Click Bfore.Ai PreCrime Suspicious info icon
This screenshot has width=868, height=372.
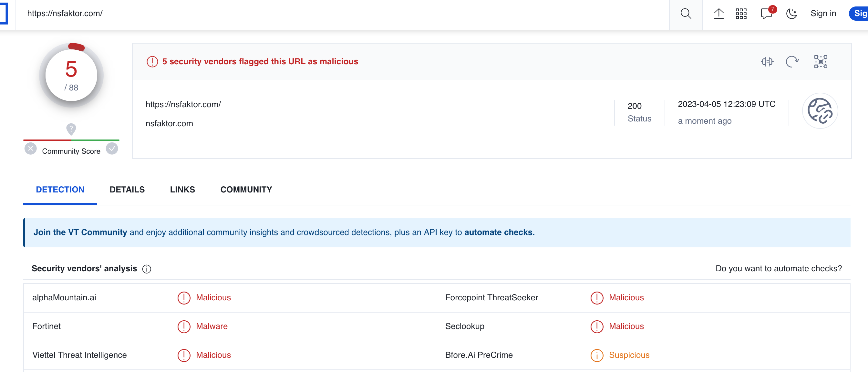(597, 355)
